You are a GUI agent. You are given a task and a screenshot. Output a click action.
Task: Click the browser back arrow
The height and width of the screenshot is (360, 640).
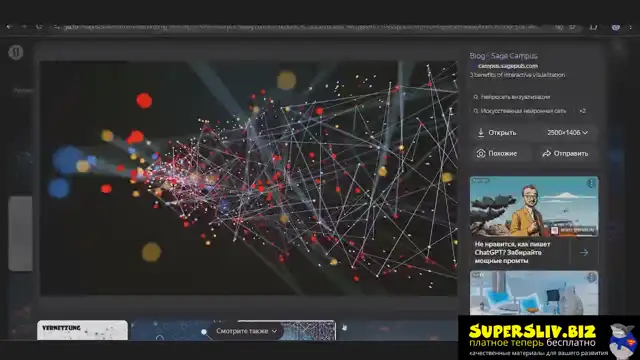pos(9,27)
